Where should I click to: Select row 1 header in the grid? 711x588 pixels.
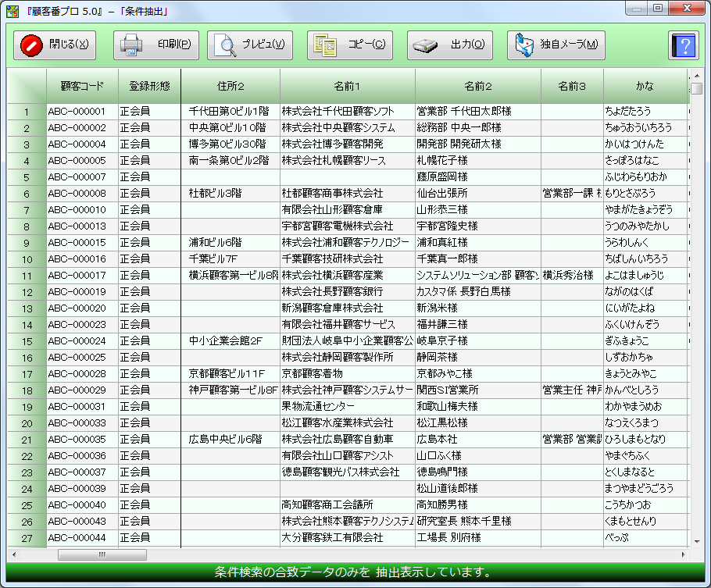tap(27, 111)
